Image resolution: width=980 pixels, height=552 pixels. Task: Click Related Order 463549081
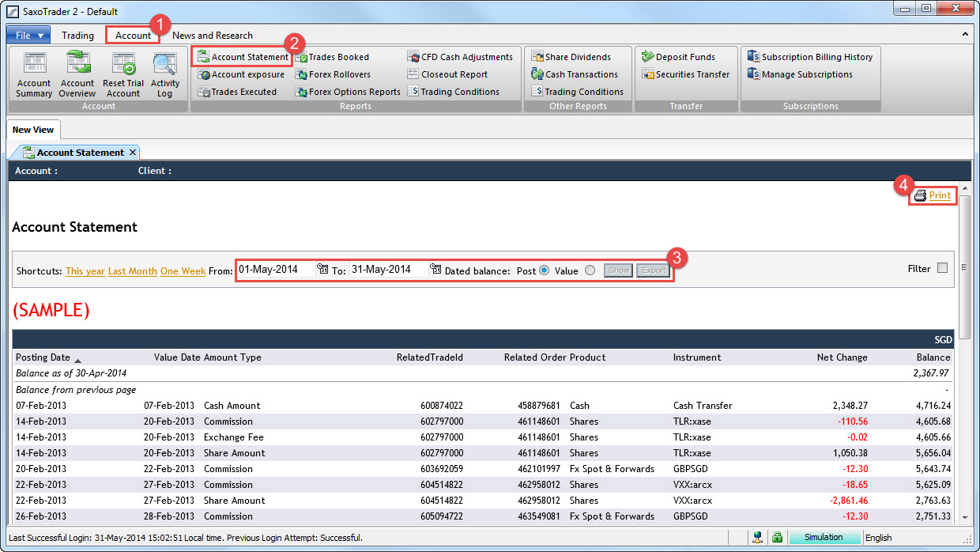538,516
